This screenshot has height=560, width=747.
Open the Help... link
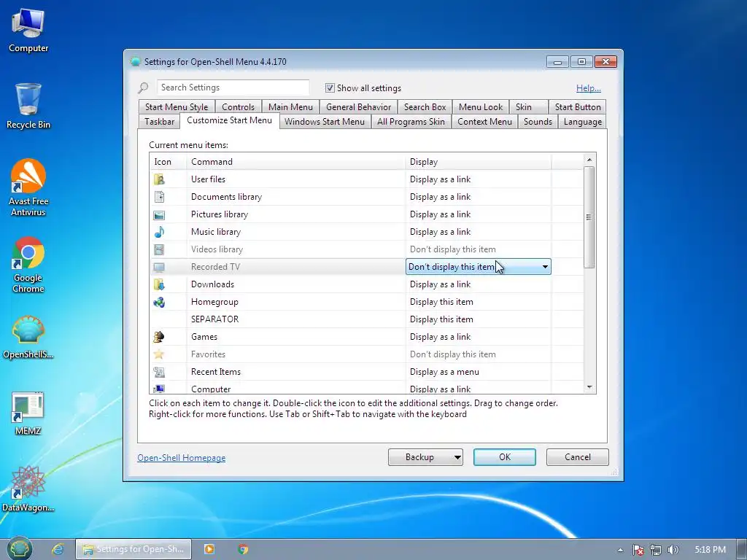pos(589,88)
